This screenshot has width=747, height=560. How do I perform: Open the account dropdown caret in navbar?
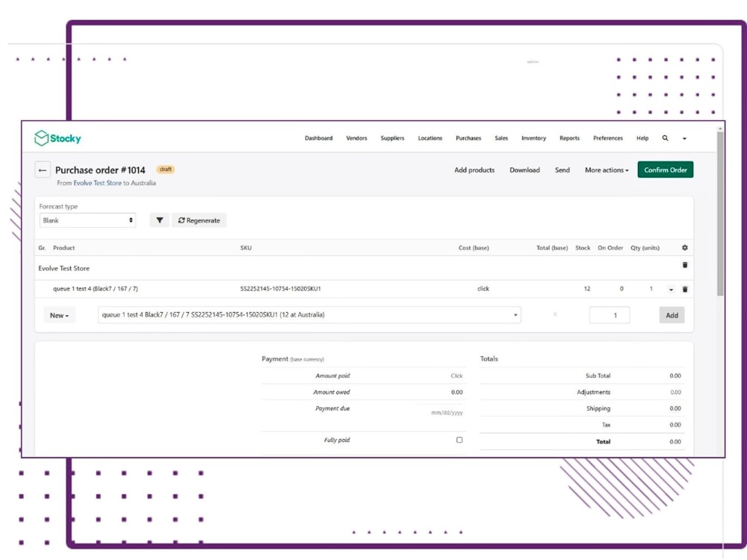684,139
